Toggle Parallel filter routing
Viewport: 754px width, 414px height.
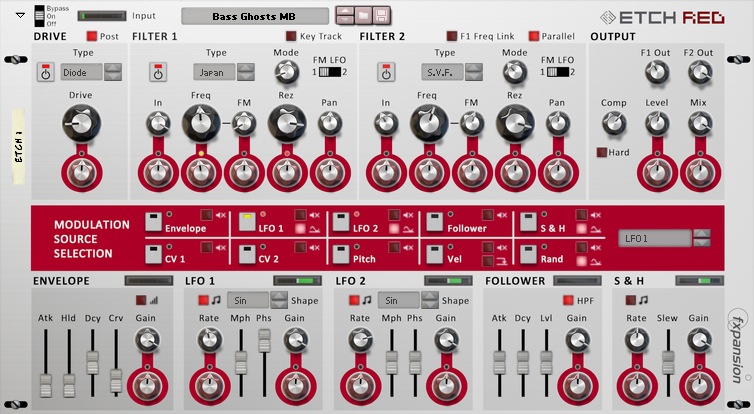pos(533,36)
